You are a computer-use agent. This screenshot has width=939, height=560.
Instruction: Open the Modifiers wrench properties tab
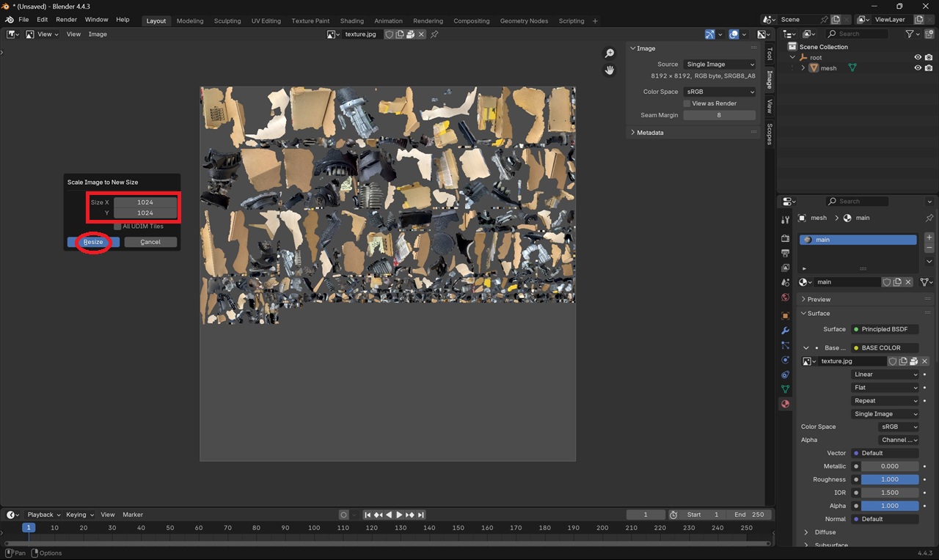tap(785, 331)
